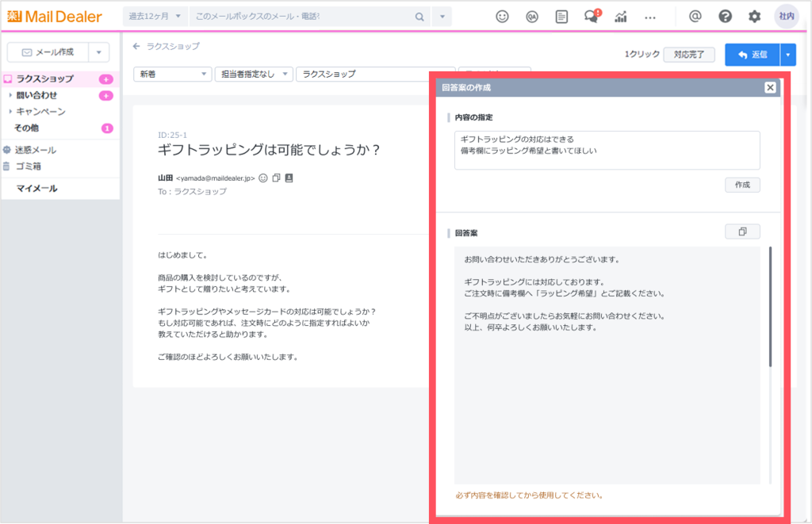Click the @ mention icon

point(695,17)
